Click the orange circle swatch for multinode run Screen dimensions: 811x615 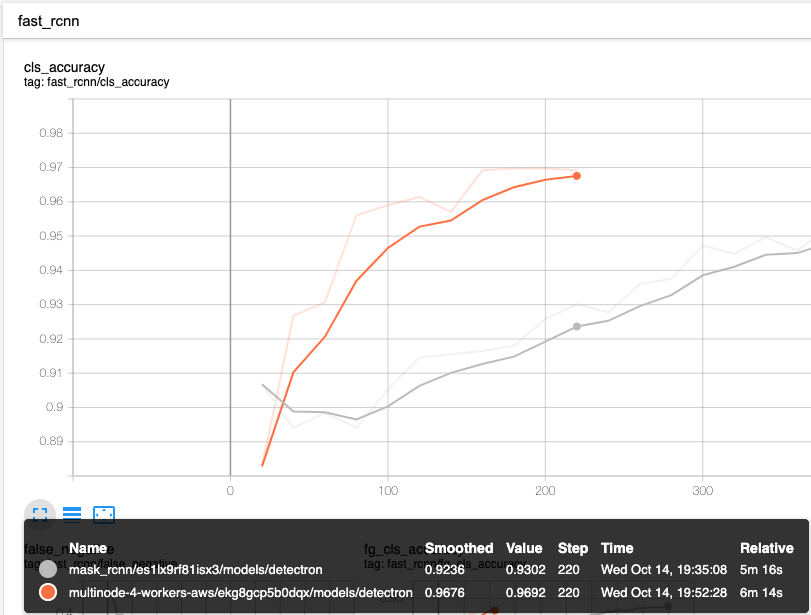(x=48, y=592)
